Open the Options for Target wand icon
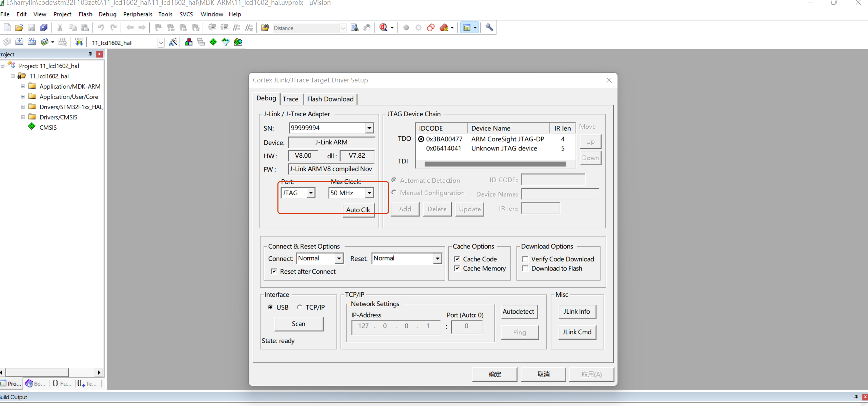The width and height of the screenshot is (868, 406). click(173, 42)
